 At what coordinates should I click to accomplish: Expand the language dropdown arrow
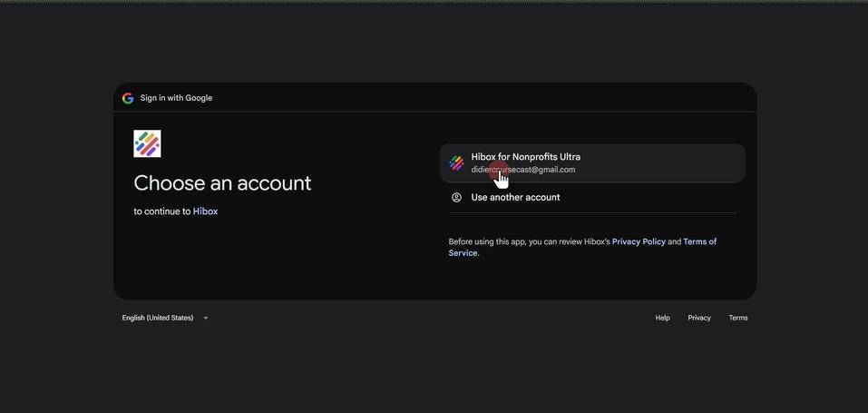[x=206, y=319]
